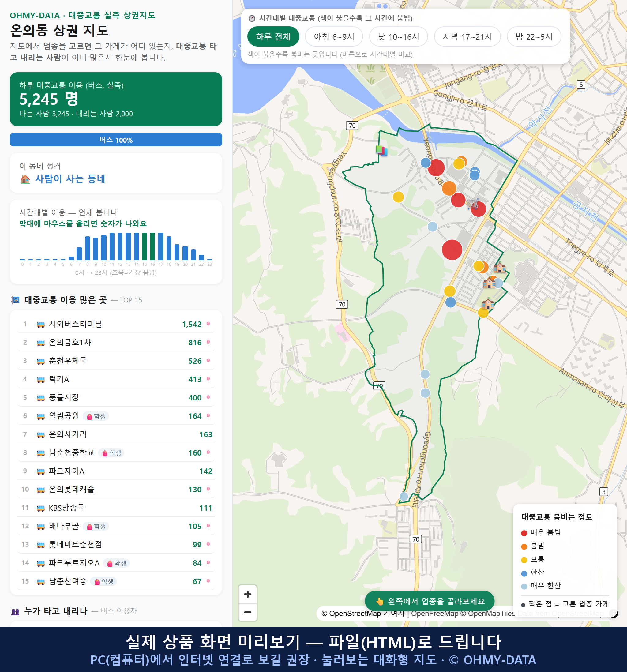Click the 학생 badge on 남춘천여중 row

(104, 581)
